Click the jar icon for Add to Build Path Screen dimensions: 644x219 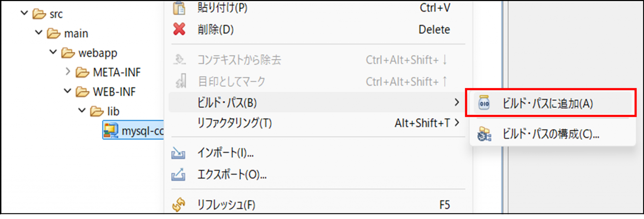484,103
